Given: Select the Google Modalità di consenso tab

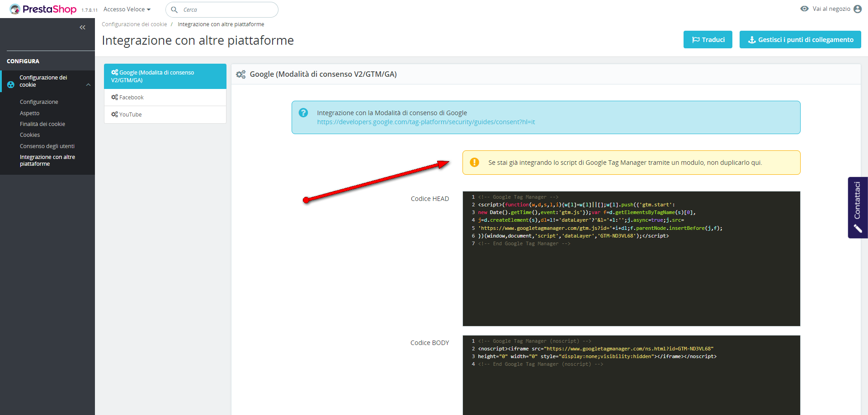Looking at the screenshot, I should (165, 76).
